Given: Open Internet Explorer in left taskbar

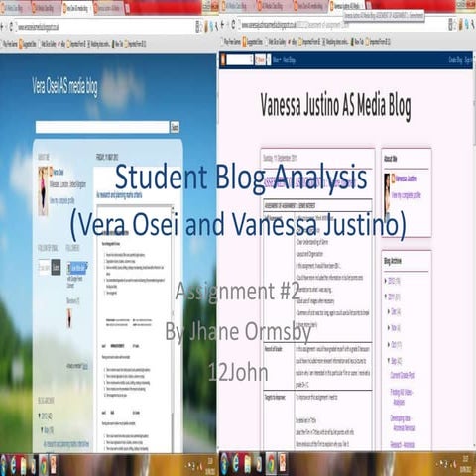Looking at the screenshot, I should [13, 465].
